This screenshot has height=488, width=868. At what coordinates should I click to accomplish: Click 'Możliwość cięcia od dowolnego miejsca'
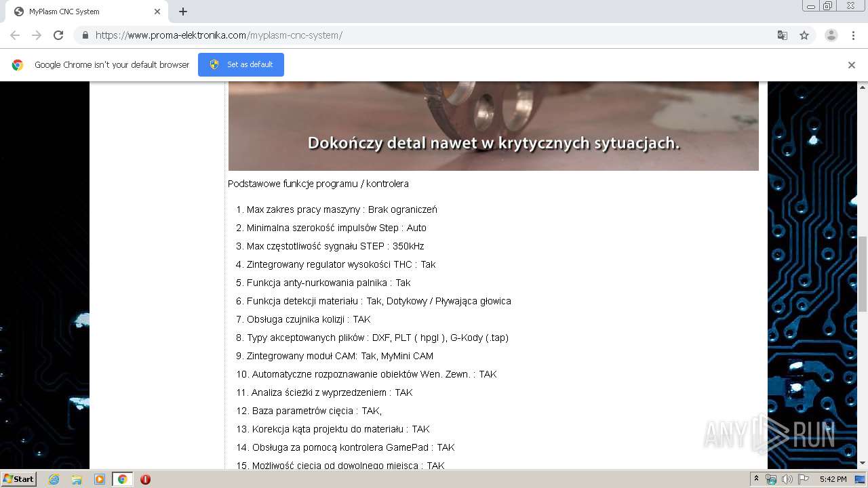coord(349,466)
